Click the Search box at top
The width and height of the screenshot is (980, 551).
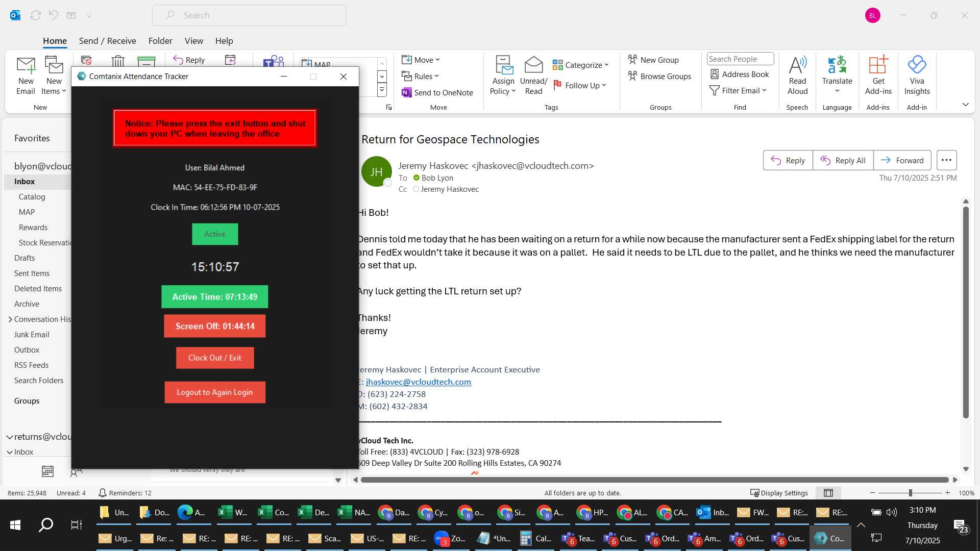click(249, 15)
